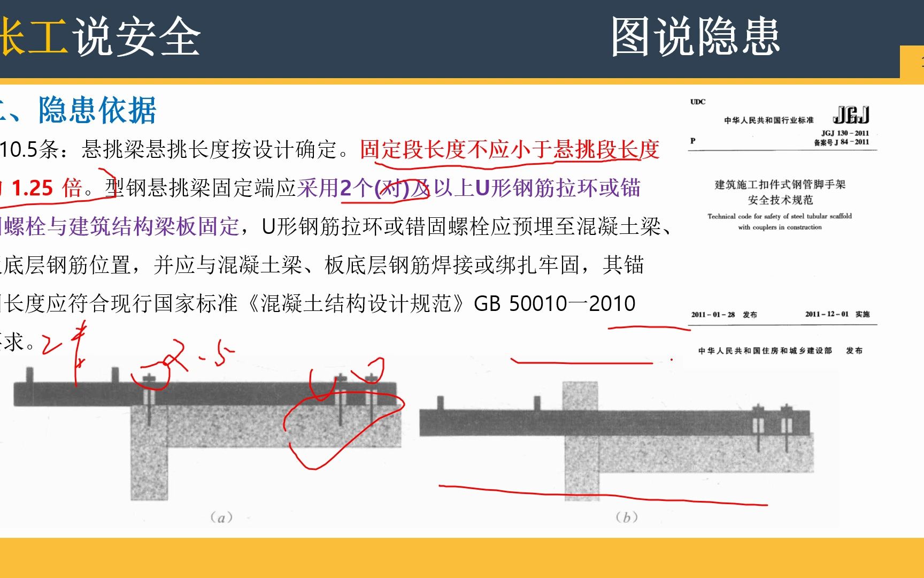Click the cantilever beam diagram (a)
The height and width of the screenshot is (578, 924).
tap(207, 433)
